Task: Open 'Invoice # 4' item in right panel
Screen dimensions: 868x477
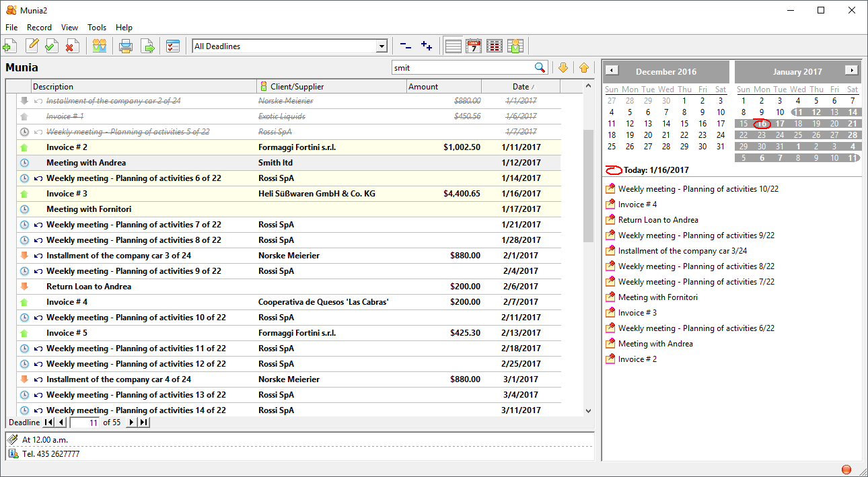Action: [637, 205]
